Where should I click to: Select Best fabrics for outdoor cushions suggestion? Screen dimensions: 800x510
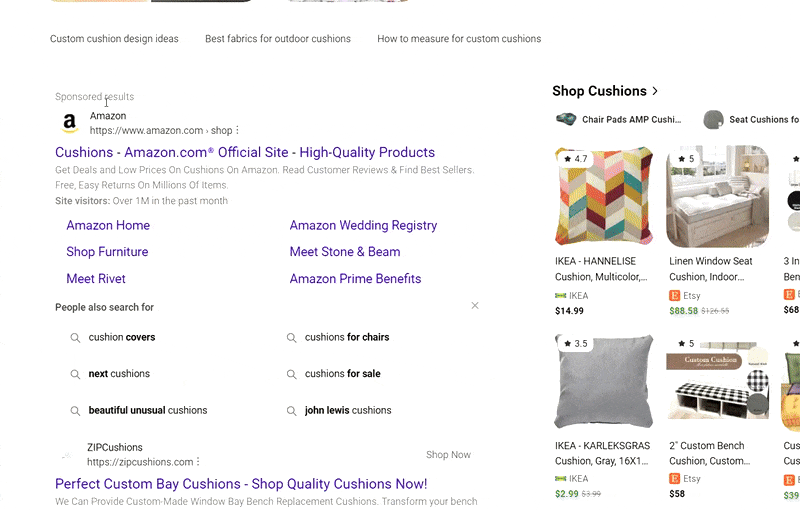point(278,39)
